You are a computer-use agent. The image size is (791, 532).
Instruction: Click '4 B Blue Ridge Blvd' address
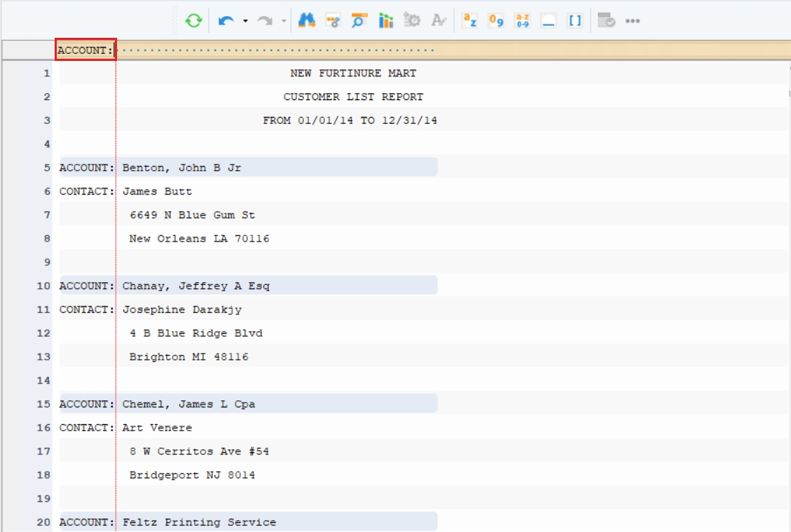pyautogui.click(x=195, y=333)
